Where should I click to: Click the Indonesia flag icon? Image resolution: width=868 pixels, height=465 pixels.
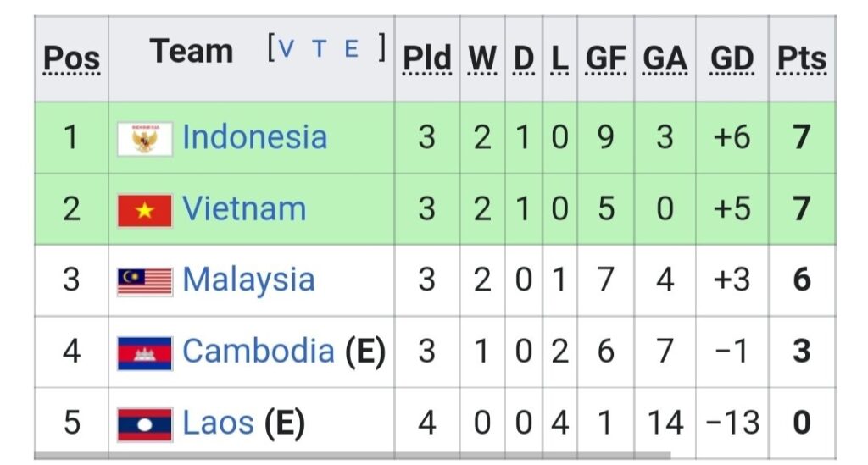point(145,138)
